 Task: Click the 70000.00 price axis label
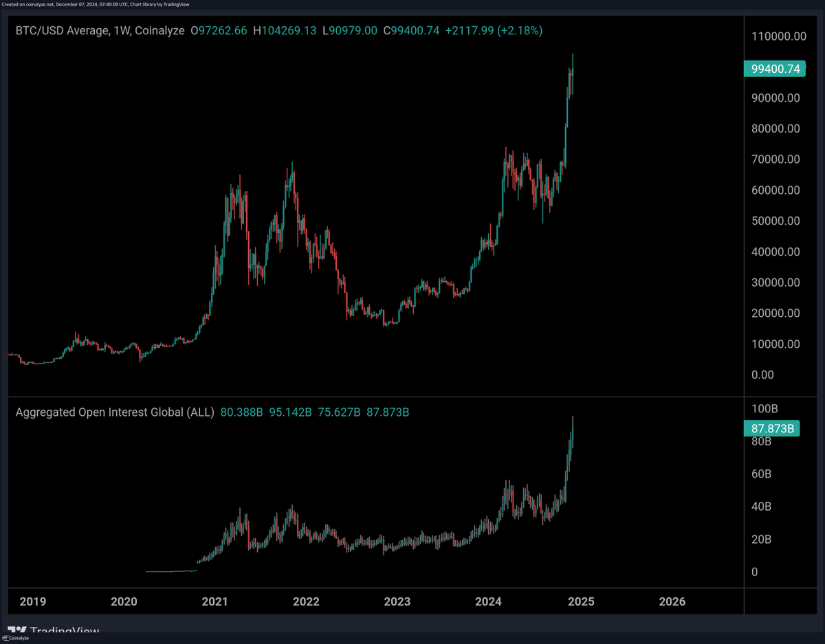point(776,159)
